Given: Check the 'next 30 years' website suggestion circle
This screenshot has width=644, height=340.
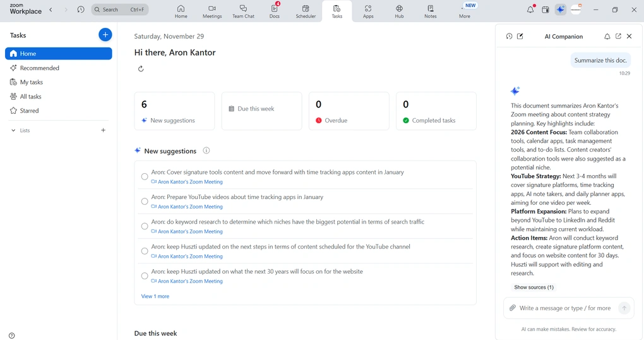Looking at the screenshot, I should click(x=145, y=276).
